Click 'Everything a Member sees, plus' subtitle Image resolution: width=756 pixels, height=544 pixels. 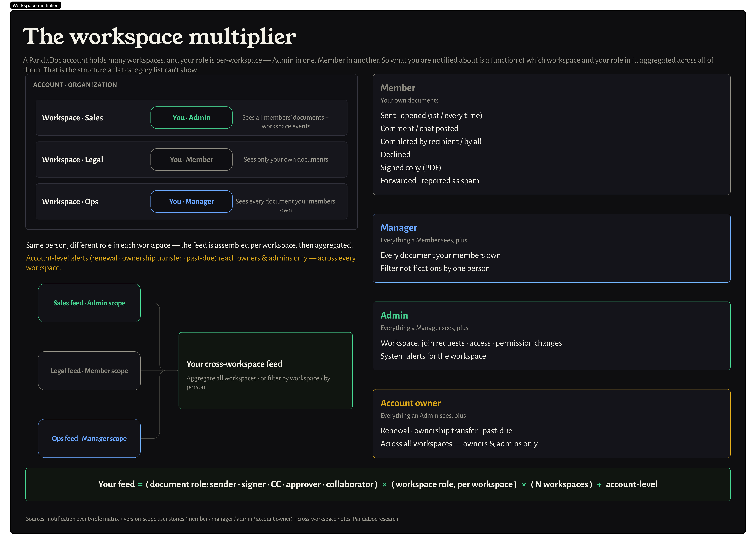coord(424,240)
